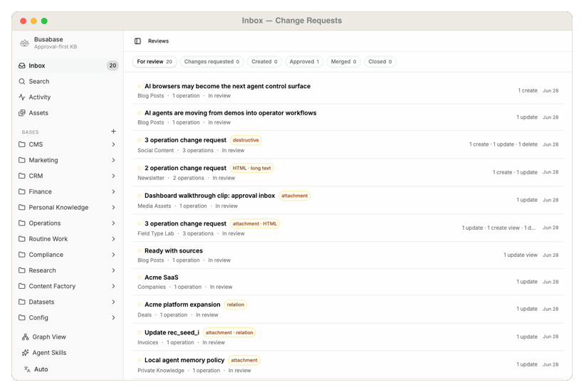
Task: Click the Assets icon
Action: point(22,112)
